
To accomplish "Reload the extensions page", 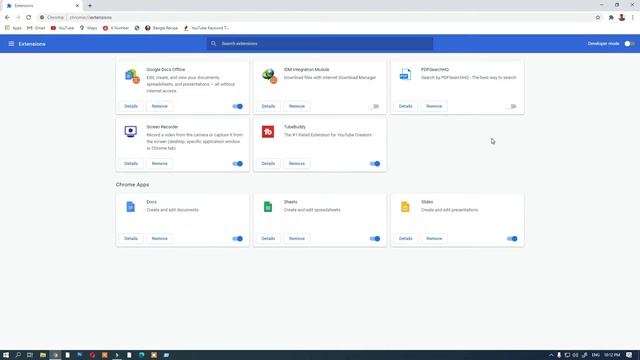I will coord(29,18).
